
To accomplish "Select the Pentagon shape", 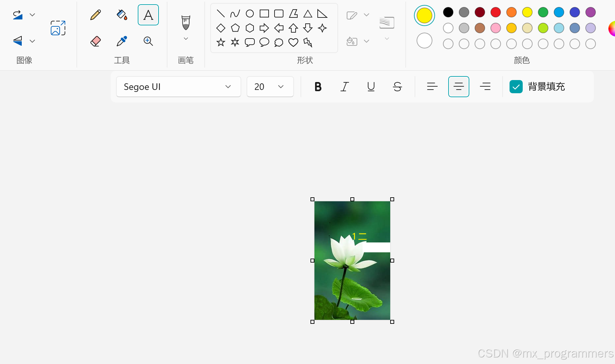I will pos(235,28).
